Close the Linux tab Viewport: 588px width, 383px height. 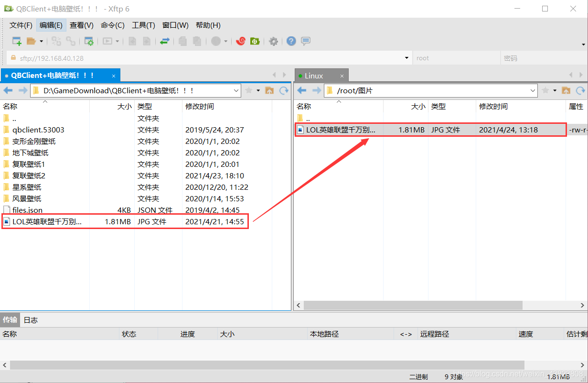[342, 76]
